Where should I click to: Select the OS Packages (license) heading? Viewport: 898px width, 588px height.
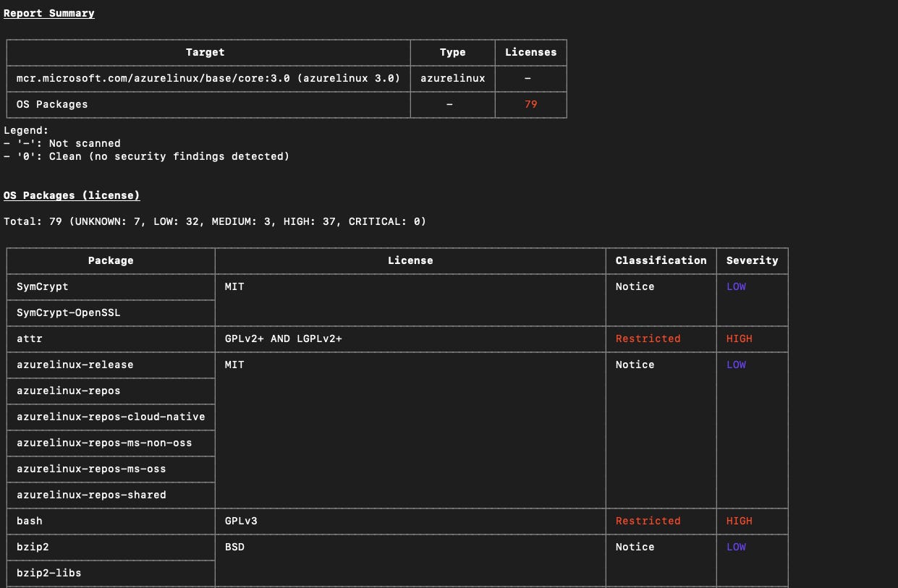click(x=72, y=195)
